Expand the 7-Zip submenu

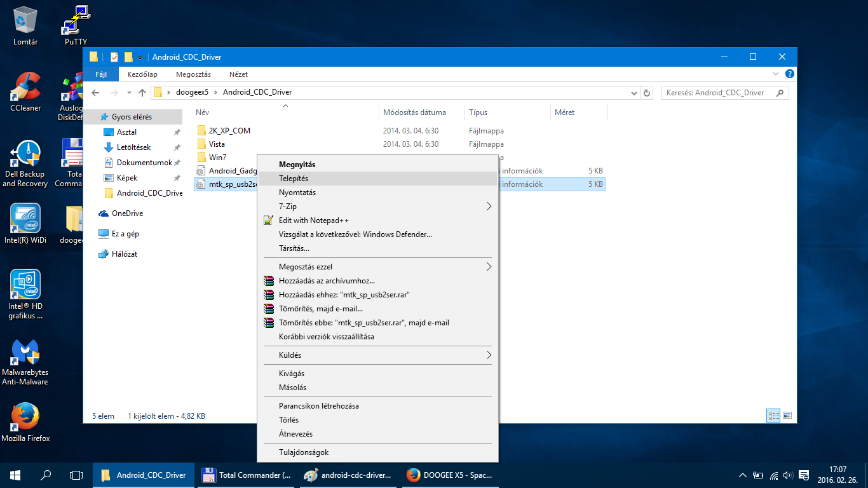click(x=377, y=207)
